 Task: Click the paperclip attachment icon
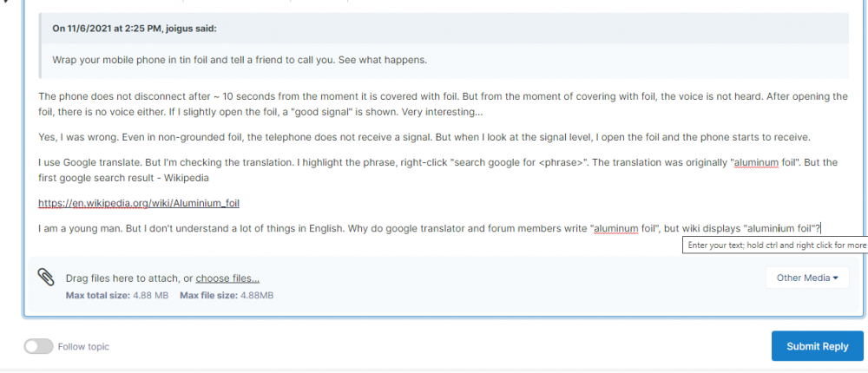point(45,277)
